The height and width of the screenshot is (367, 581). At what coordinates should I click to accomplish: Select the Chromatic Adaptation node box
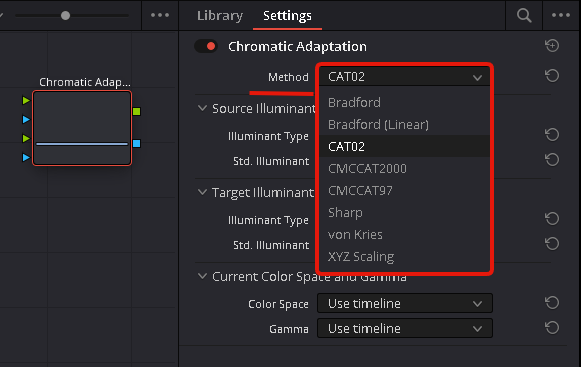(x=82, y=128)
